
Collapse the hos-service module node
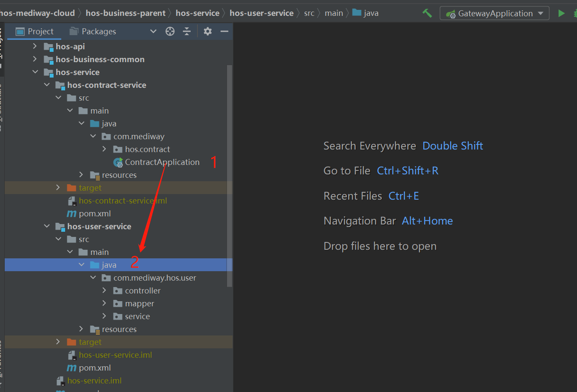tap(35, 72)
